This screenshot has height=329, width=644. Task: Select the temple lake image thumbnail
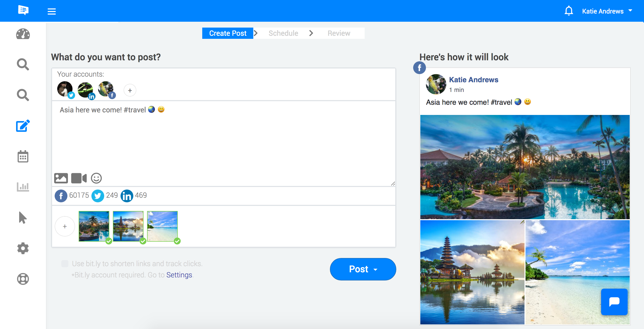[128, 226]
